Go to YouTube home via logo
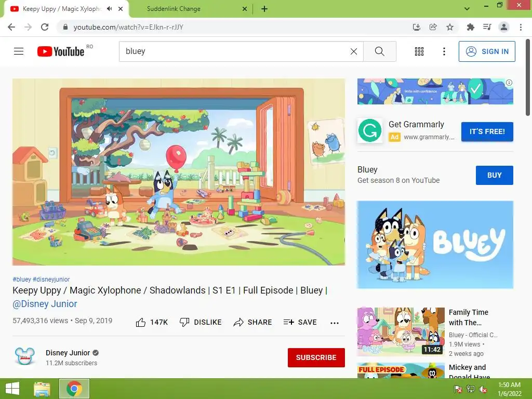 point(60,51)
